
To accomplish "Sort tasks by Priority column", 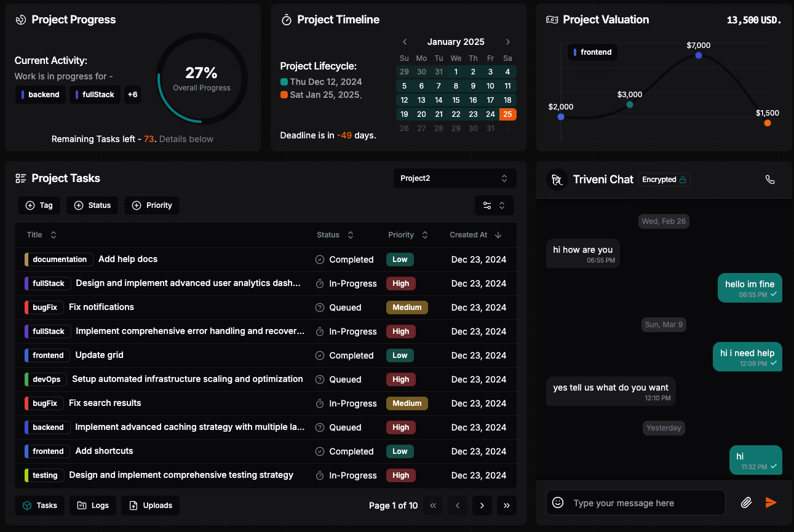I will click(408, 235).
